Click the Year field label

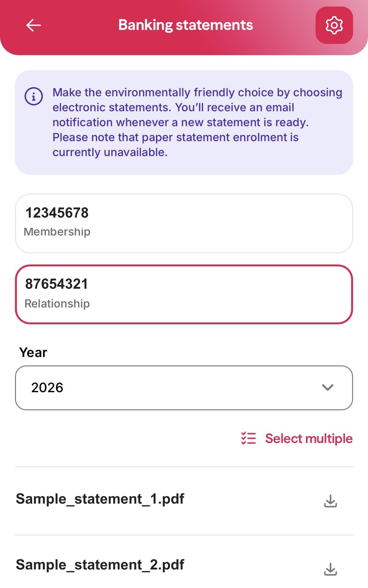(33, 352)
